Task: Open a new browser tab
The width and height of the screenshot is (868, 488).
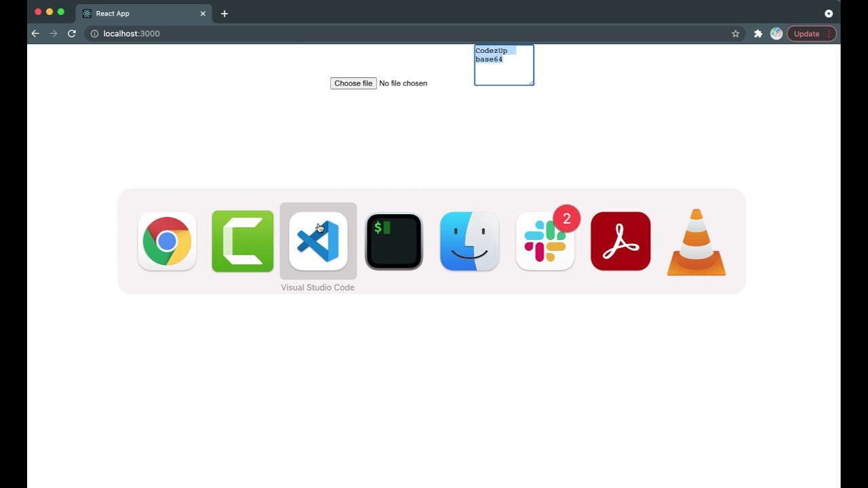Action: coord(224,14)
